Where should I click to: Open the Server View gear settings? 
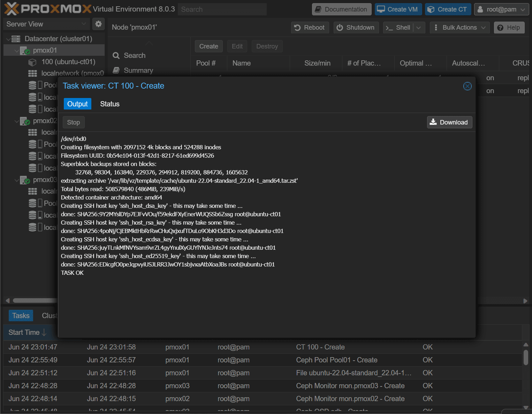click(98, 24)
